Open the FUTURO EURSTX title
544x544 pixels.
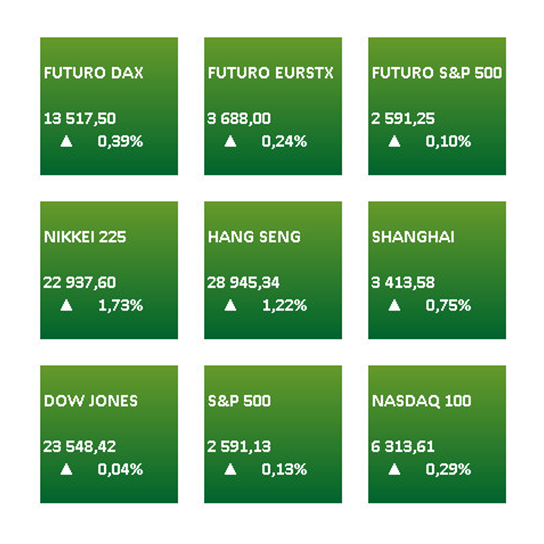271,73
